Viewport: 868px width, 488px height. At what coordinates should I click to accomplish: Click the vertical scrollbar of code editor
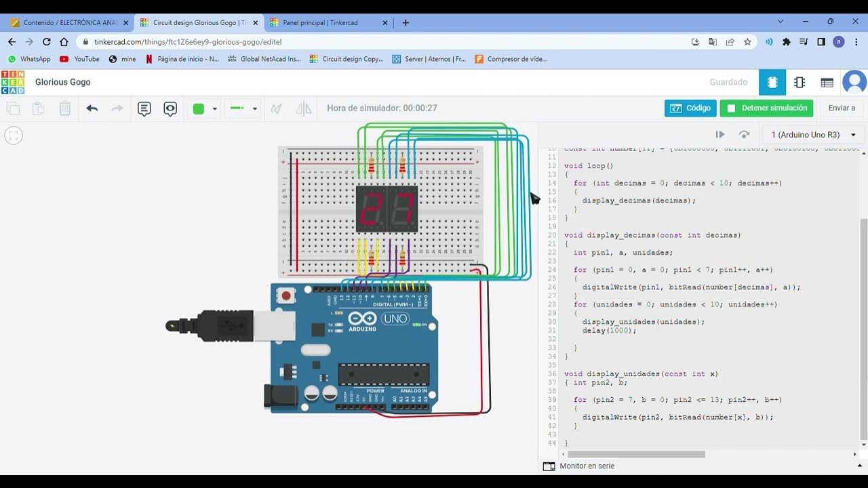click(863, 329)
